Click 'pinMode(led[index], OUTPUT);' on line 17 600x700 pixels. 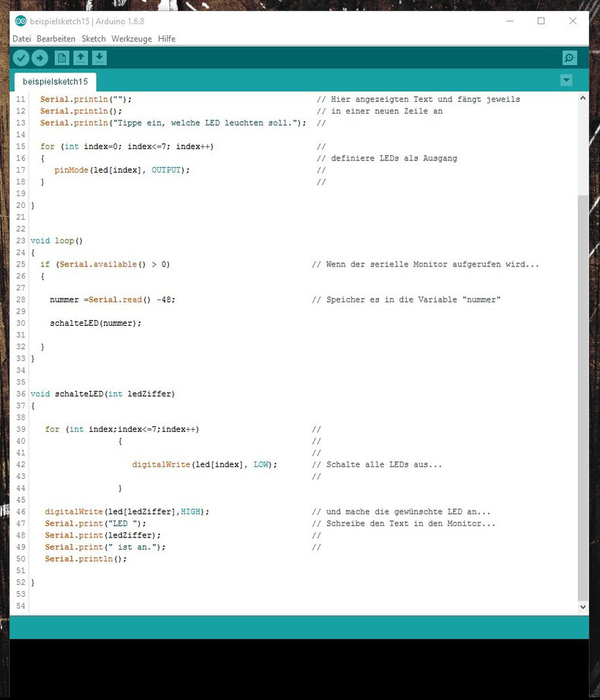[121, 170]
